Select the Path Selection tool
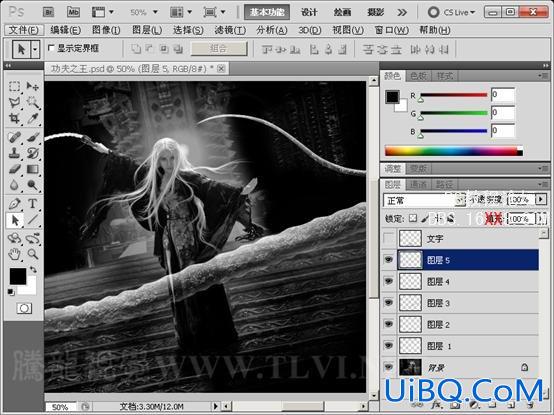The image size is (554, 415). (x=15, y=220)
